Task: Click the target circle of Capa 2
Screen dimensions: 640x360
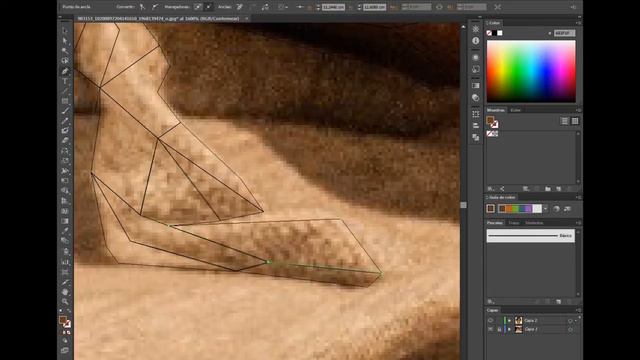Action: pyautogui.click(x=570, y=320)
